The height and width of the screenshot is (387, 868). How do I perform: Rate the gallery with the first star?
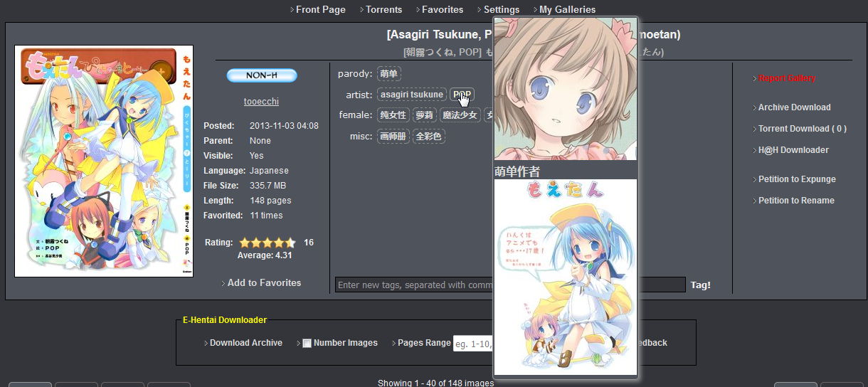point(245,243)
